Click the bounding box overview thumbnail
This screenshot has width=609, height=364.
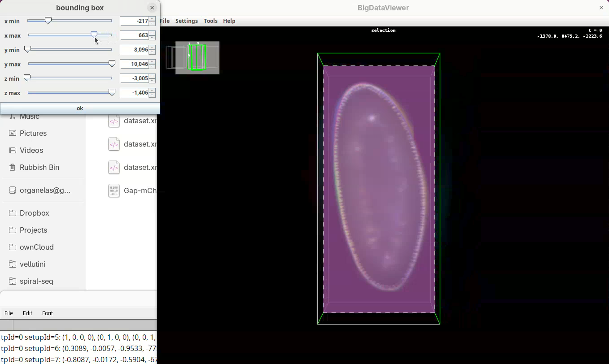pos(197,57)
